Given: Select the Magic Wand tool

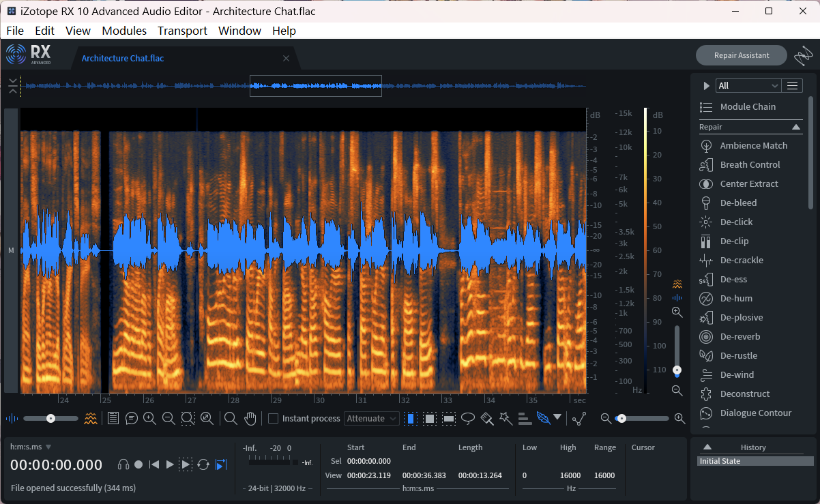Looking at the screenshot, I should [x=506, y=418].
